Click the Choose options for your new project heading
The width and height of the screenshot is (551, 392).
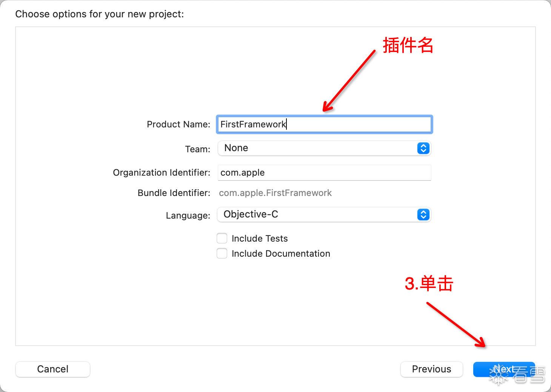(100, 14)
